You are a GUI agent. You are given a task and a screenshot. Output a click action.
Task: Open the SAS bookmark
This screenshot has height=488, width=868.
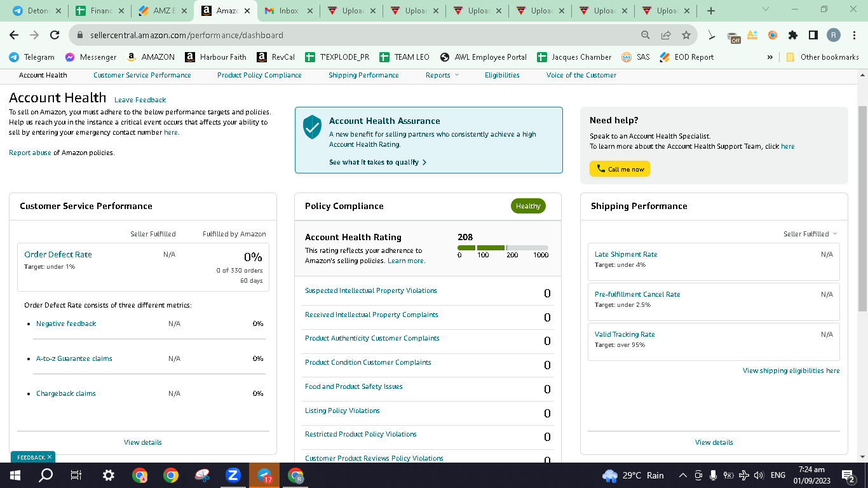[635, 57]
